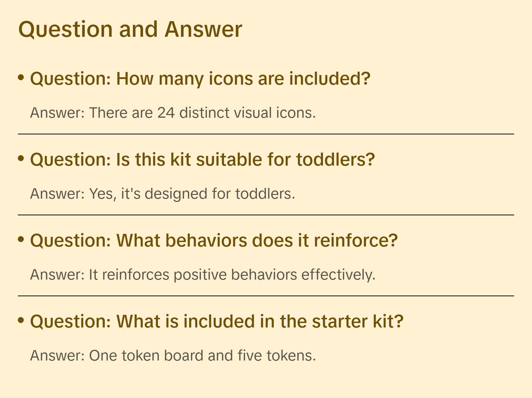Open the "Is this kit suitable for toddlers?" question

pyautogui.click(x=202, y=159)
